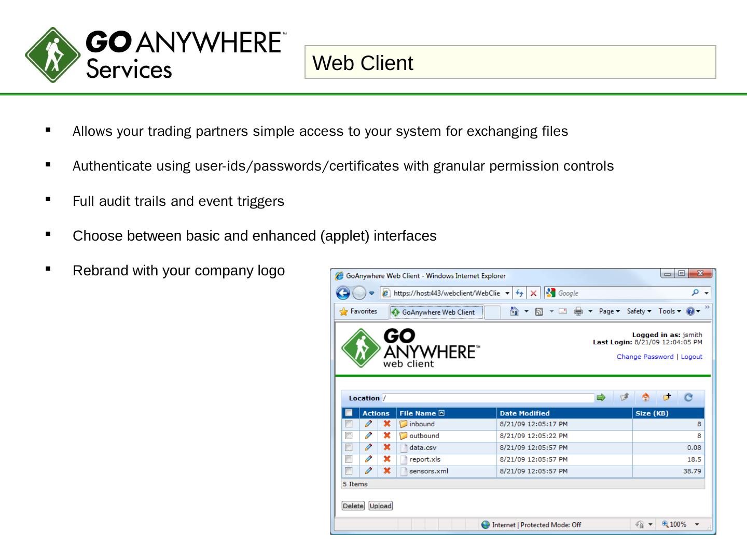Click the Read Mail envelope icon
The image size is (747, 560).
pyautogui.click(x=563, y=312)
